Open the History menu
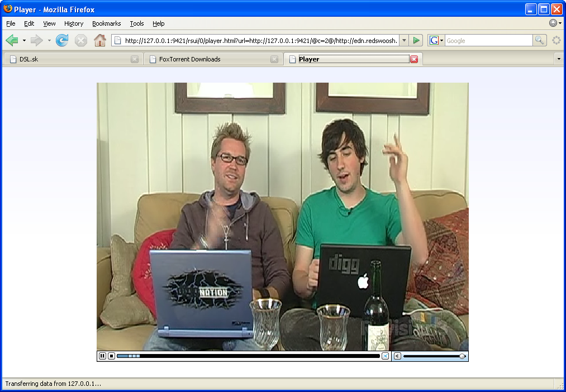566x392 pixels. pyautogui.click(x=74, y=23)
